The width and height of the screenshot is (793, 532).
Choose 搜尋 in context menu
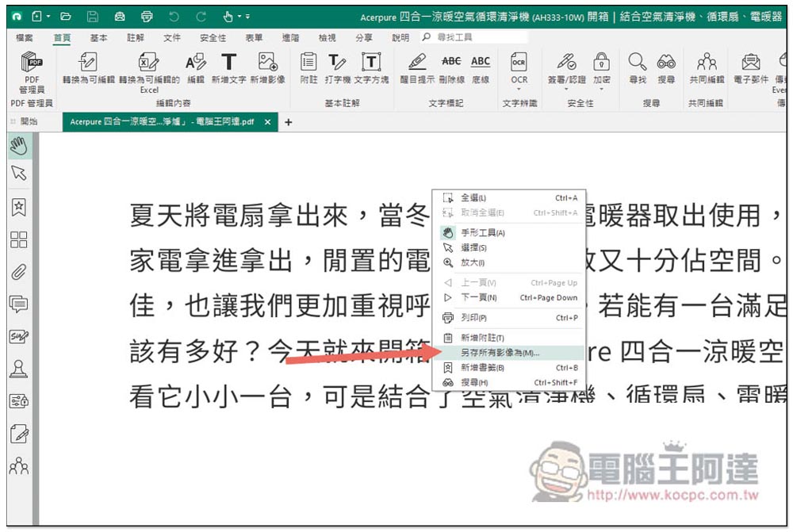pos(509,383)
